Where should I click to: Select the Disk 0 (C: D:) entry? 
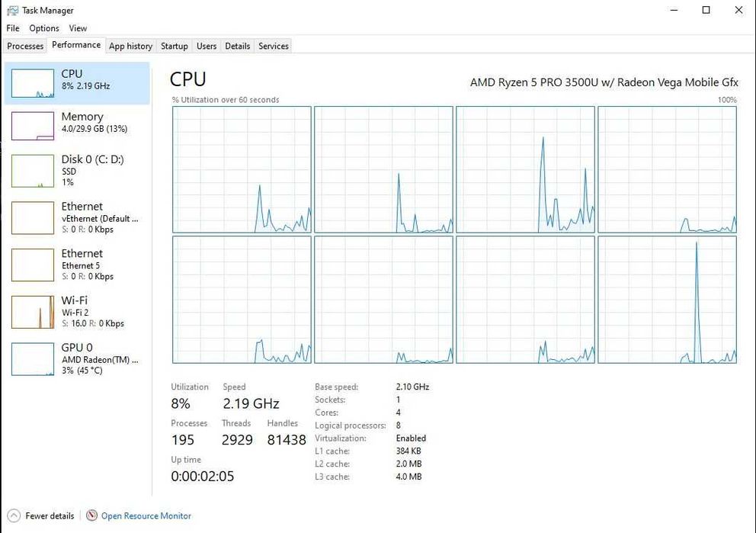coord(77,171)
